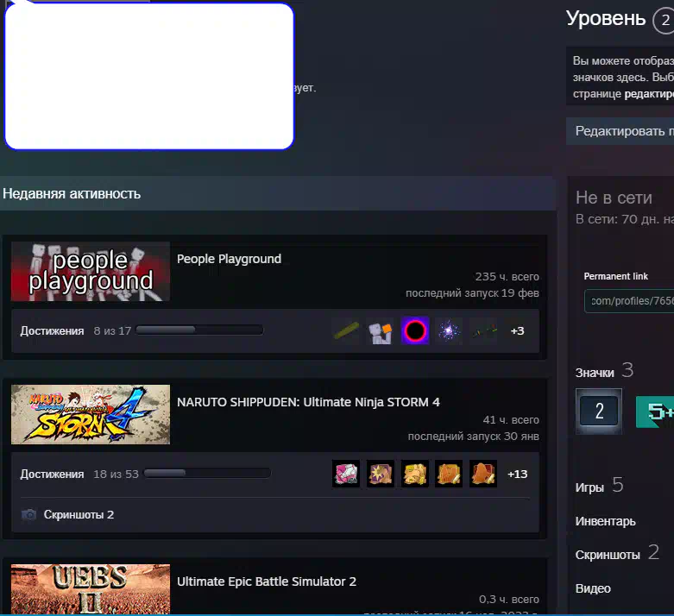Open the Значки 3 badges section

coord(604,371)
